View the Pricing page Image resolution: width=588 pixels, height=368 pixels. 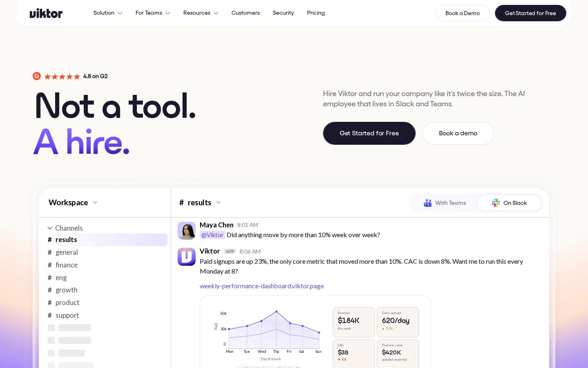(x=316, y=13)
